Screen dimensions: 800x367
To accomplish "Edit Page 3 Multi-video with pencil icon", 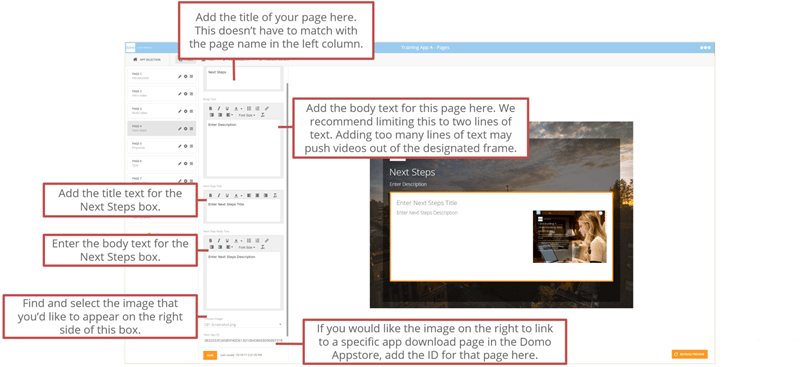I will pos(180,111).
